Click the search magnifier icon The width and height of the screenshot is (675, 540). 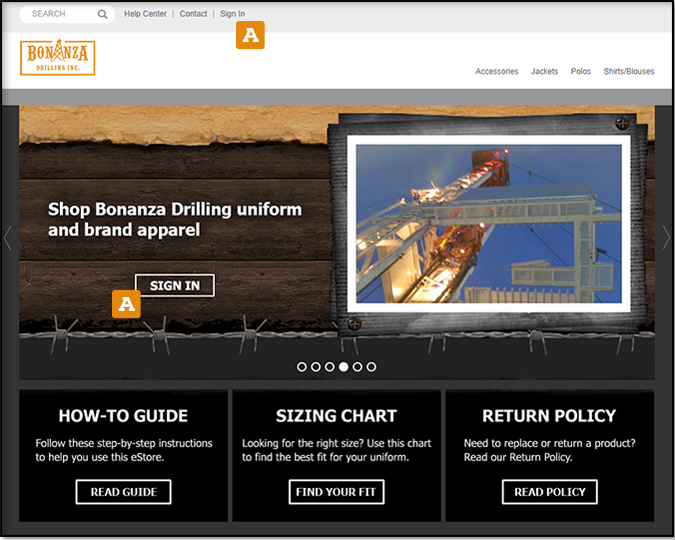tap(102, 14)
